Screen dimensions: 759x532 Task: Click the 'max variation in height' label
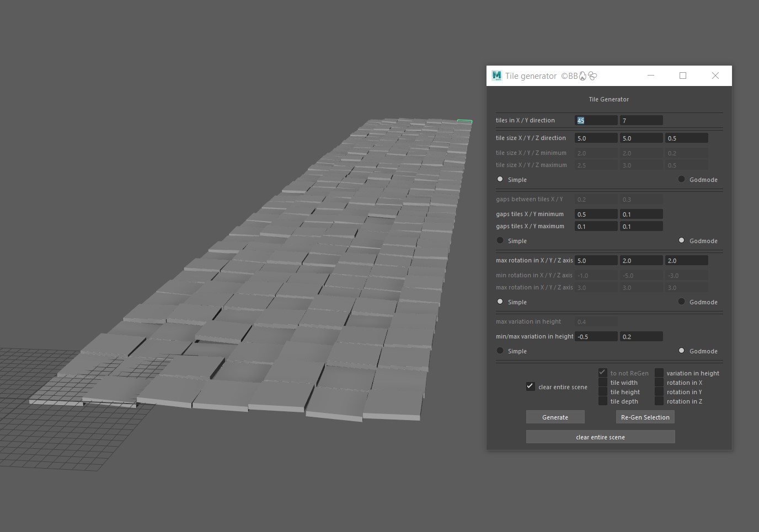pos(528,321)
